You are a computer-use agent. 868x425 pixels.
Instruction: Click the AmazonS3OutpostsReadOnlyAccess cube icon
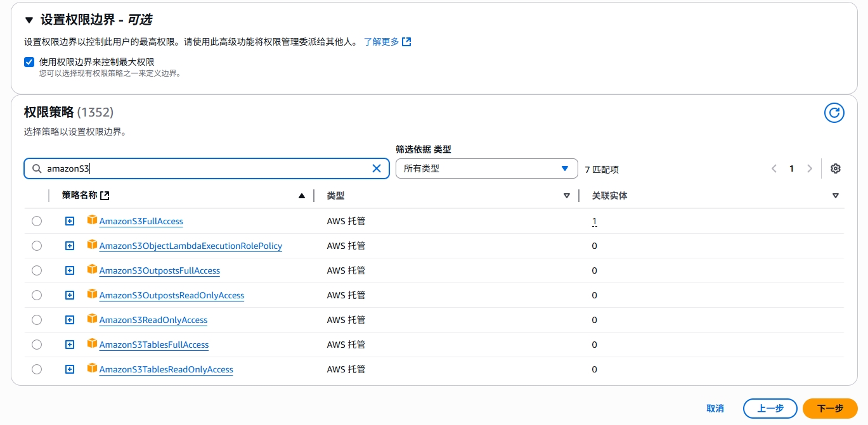pyautogui.click(x=93, y=295)
